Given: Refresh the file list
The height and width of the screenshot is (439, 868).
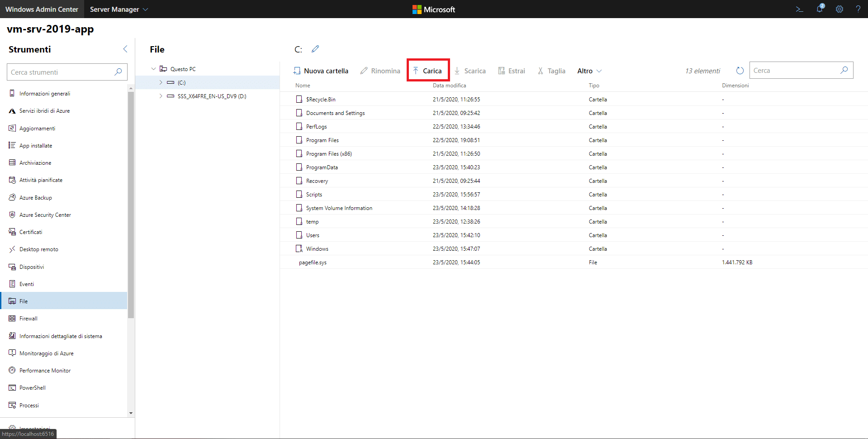Looking at the screenshot, I should click(740, 71).
